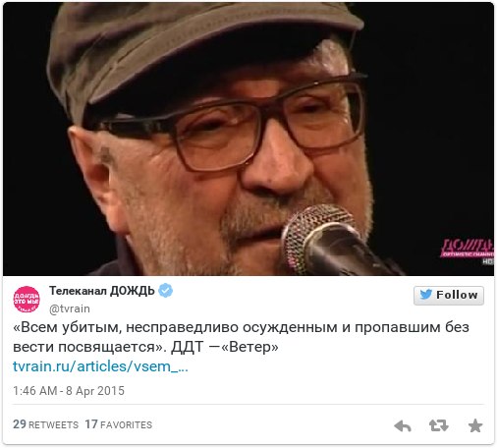This screenshot has height=448, width=497.
Task: Open the @tvrain handle link
Action: tap(70, 308)
